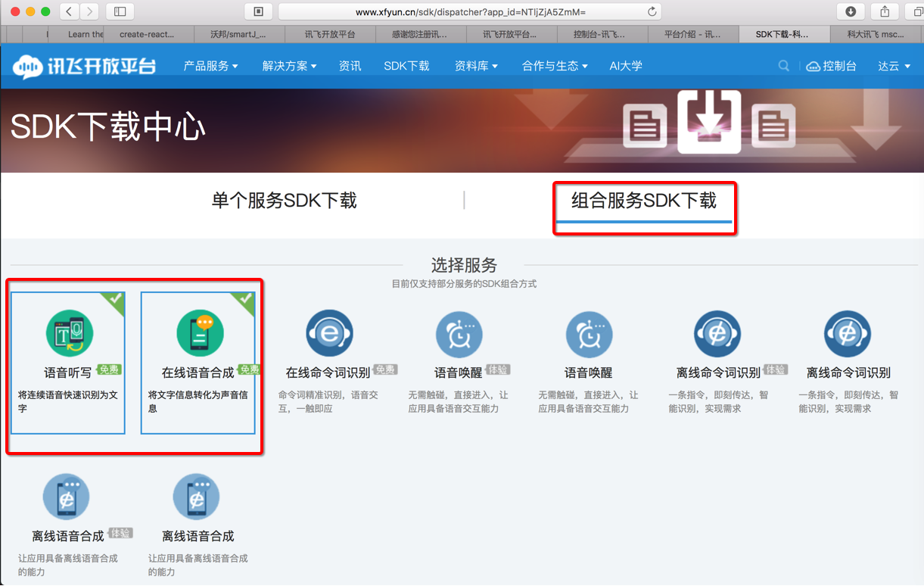Expand the 解决方案 dropdown menu
The height and width of the screenshot is (586, 924).
coord(289,66)
